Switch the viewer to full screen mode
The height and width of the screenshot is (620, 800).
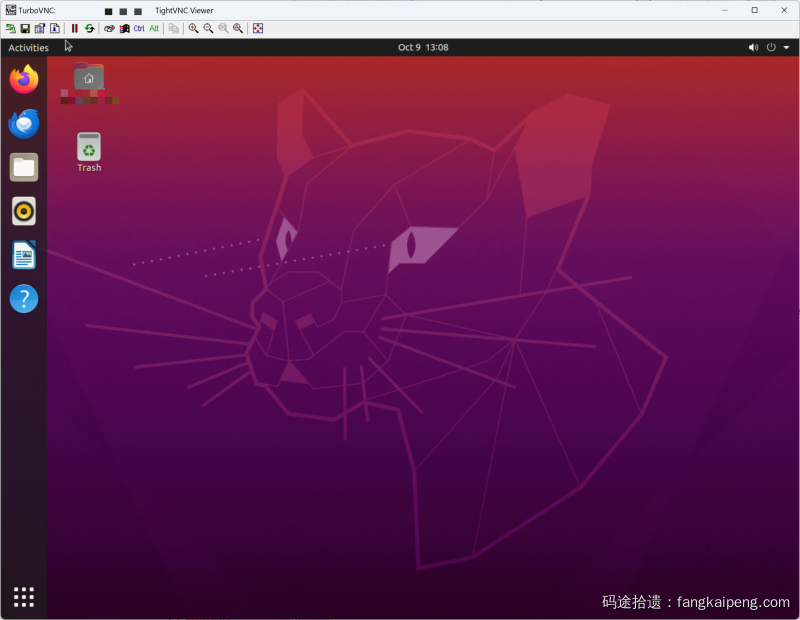tap(258, 28)
